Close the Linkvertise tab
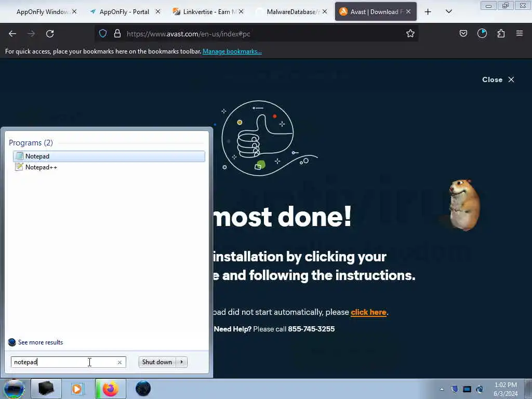This screenshot has width=532, height=399. tap(241, 11)
